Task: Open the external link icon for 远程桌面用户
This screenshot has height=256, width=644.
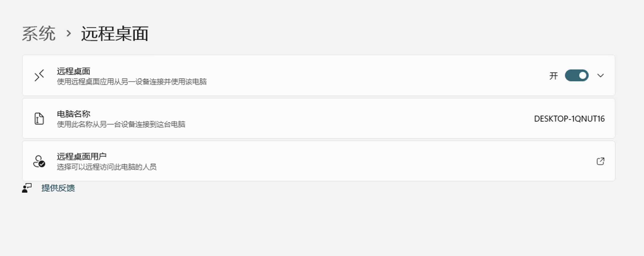Action: coord(600,161)
